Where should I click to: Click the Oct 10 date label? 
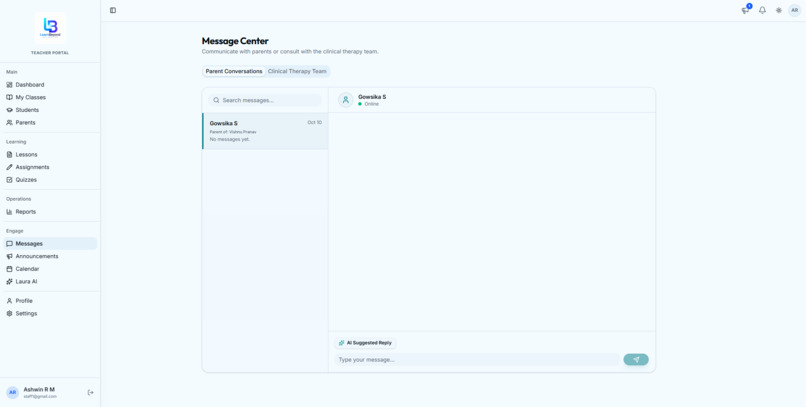pos(315,122)
